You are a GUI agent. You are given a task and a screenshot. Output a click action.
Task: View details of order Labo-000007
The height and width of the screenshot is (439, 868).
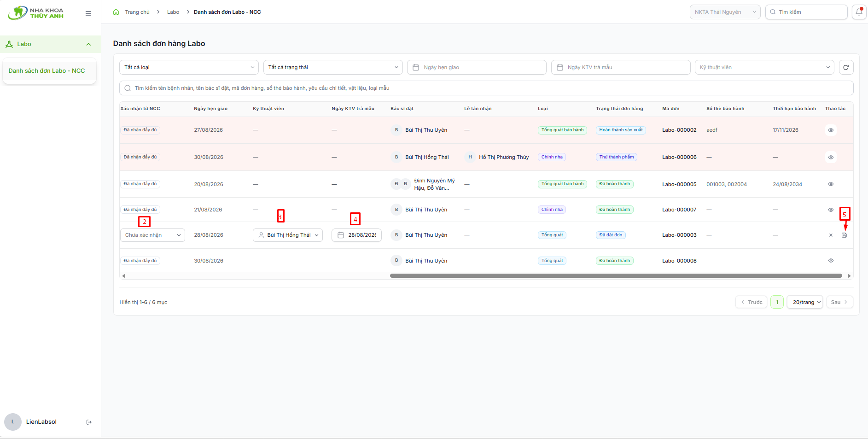[831, 210]
